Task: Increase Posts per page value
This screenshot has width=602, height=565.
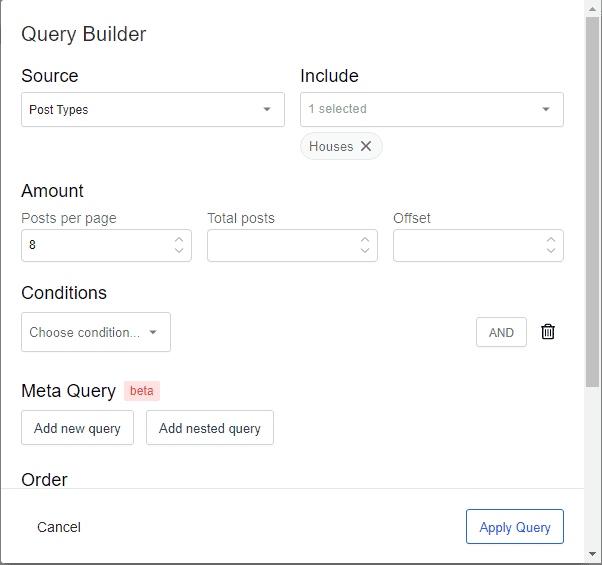Action: tap(178, 240)
